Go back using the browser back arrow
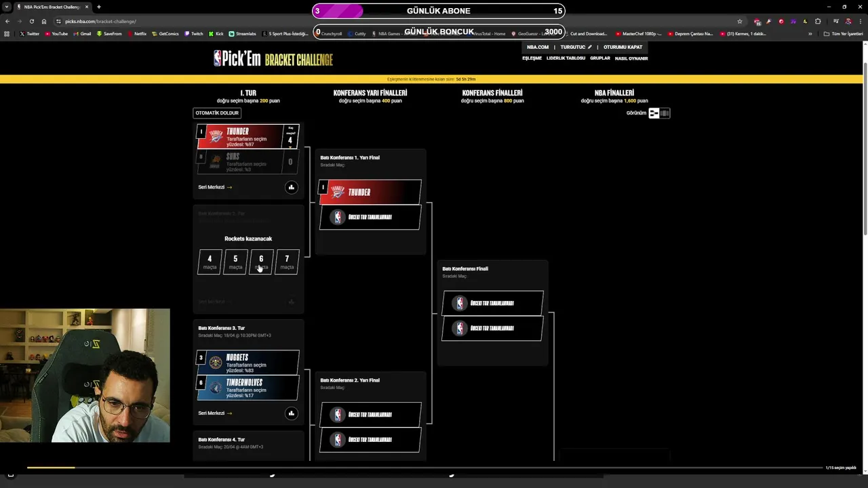 click(x=7, y=21)
